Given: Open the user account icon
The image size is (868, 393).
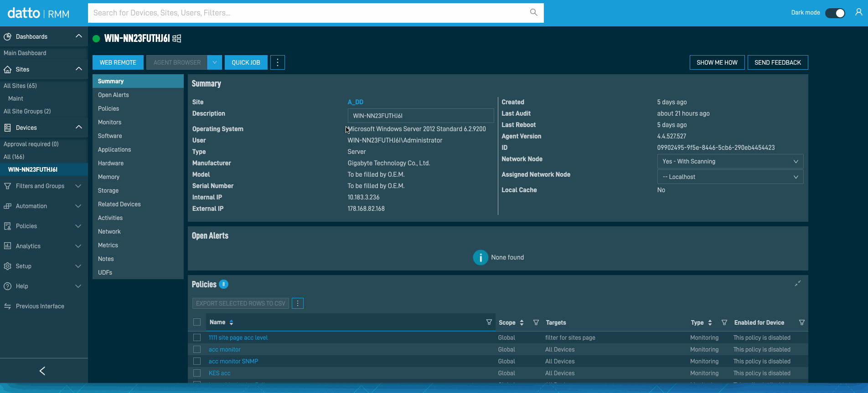Looking at the screenshot, I should (x=858, y=12).
